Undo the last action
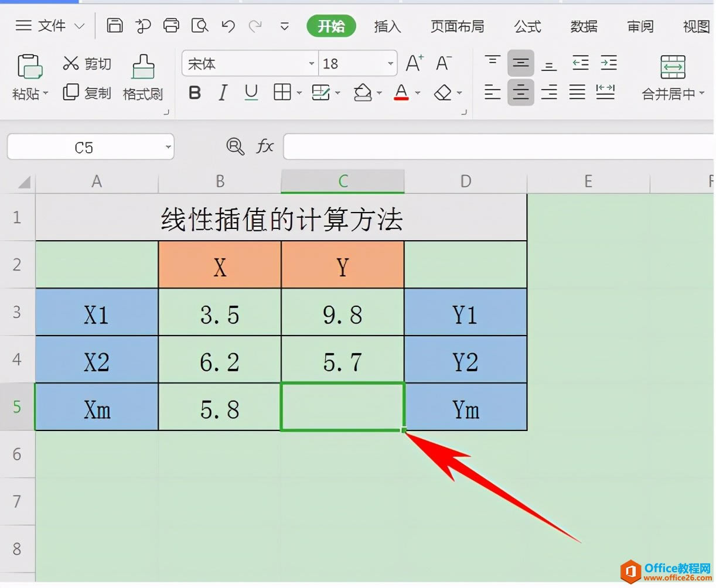 pyautogui.click(x=229, y=26)
